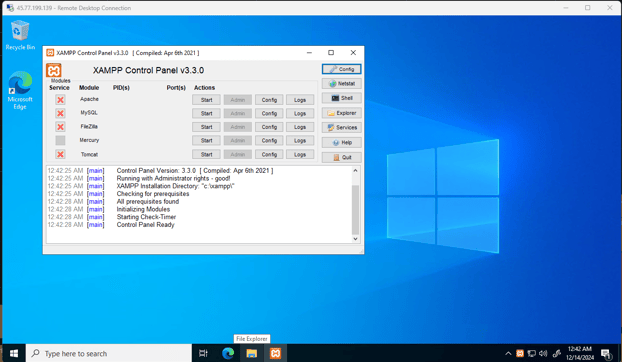
Task: Start the MySQL module
Action: (x=206, y=113)
